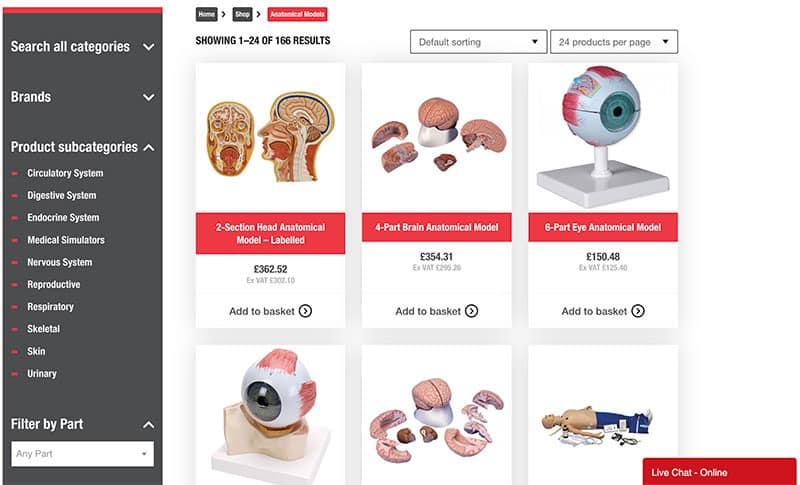
Task: Collapse the Product subcategories section
Action: pyautogui.click(x=148, y=147)
